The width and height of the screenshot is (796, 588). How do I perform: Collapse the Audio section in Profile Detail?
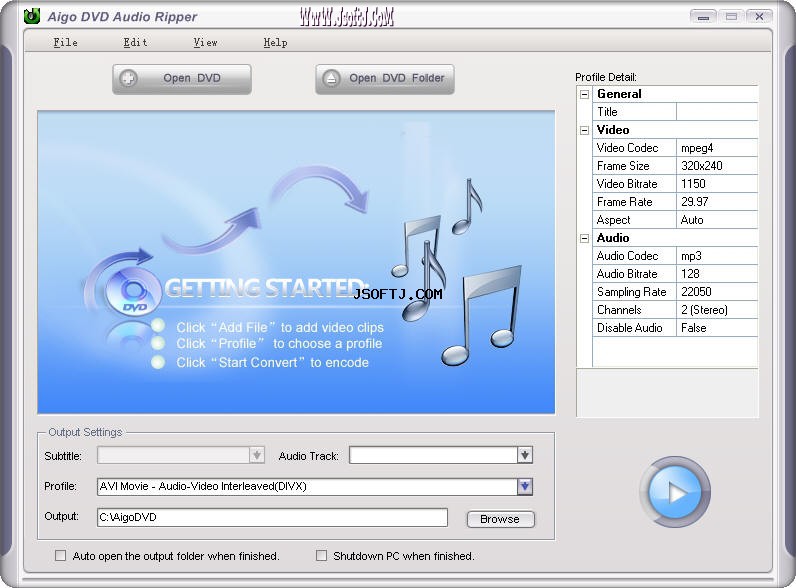[585, 238]
